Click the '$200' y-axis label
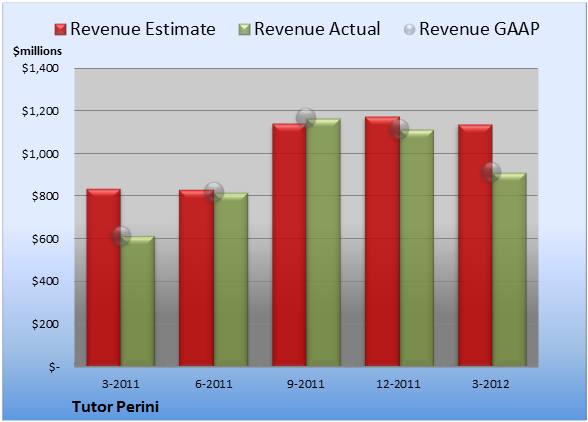 pos(45,324)
